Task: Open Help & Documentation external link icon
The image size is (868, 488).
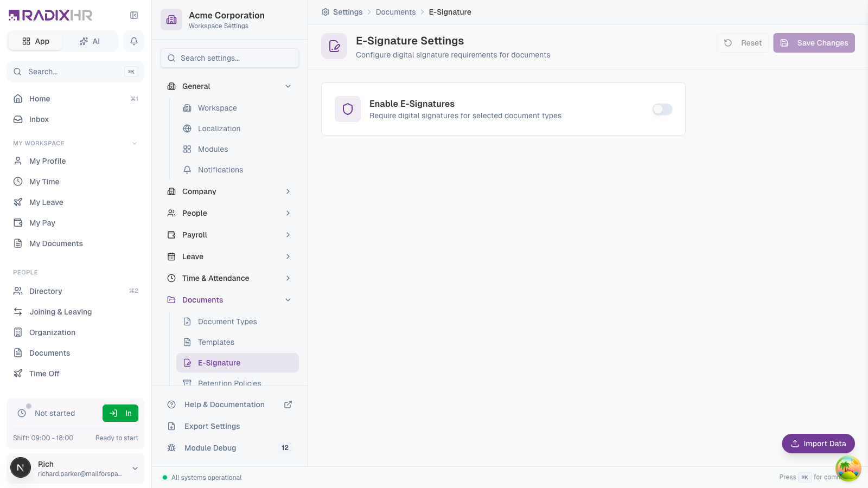Action: click(288, 404)
